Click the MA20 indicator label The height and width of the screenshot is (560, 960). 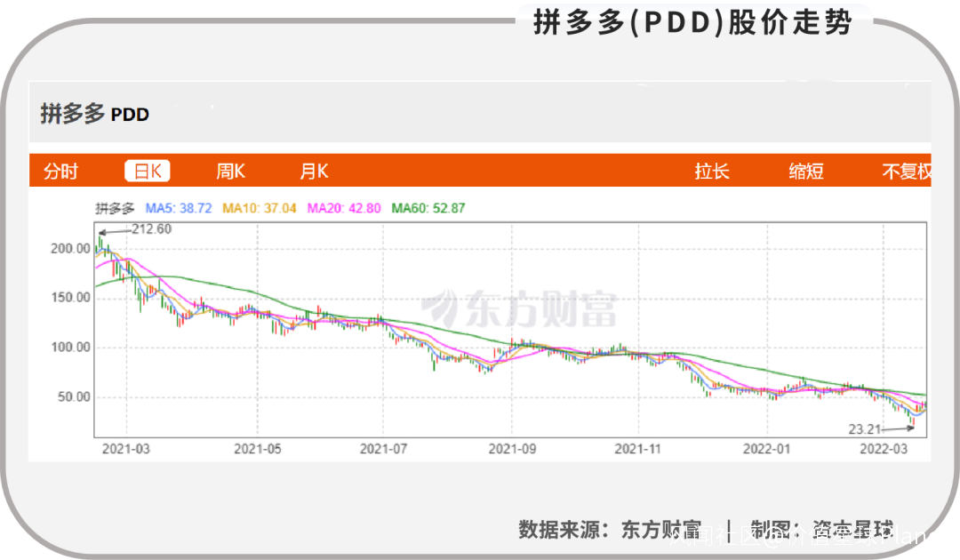click(344, 208)
